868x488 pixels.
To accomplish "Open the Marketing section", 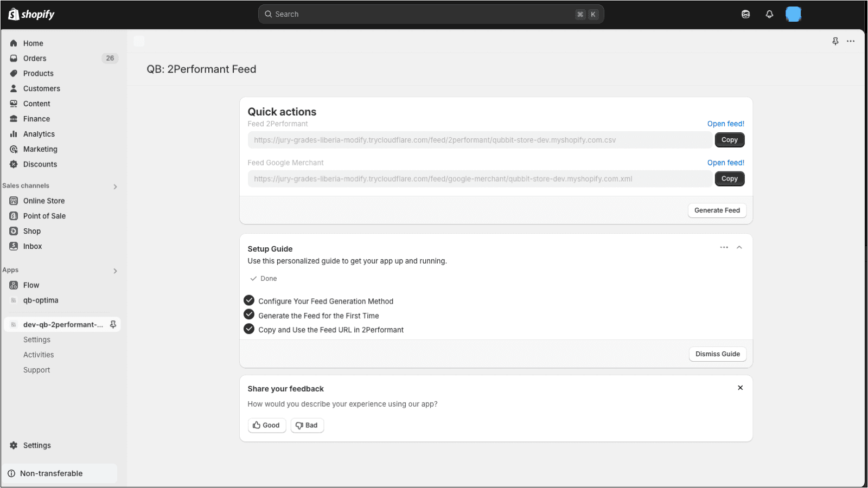I will tap(40, 149).
